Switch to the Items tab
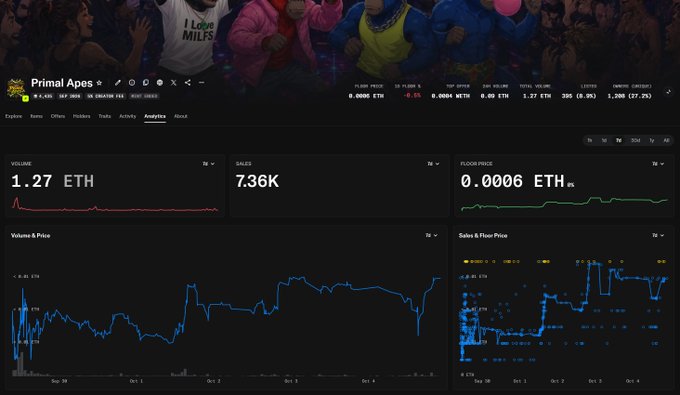The height and width of the screenshot is (395, 680). [36, 116]
